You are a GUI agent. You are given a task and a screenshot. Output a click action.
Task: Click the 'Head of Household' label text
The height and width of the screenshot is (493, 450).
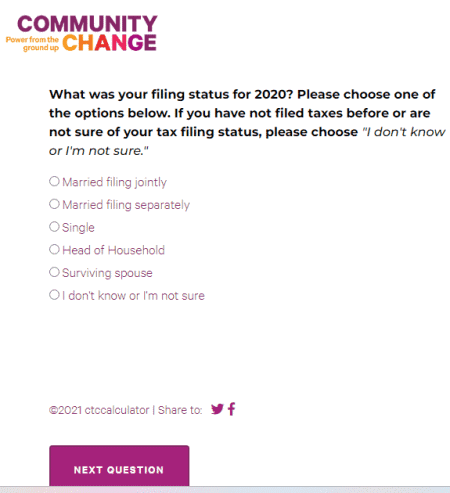pyautogui.click(x=113, y=250)
